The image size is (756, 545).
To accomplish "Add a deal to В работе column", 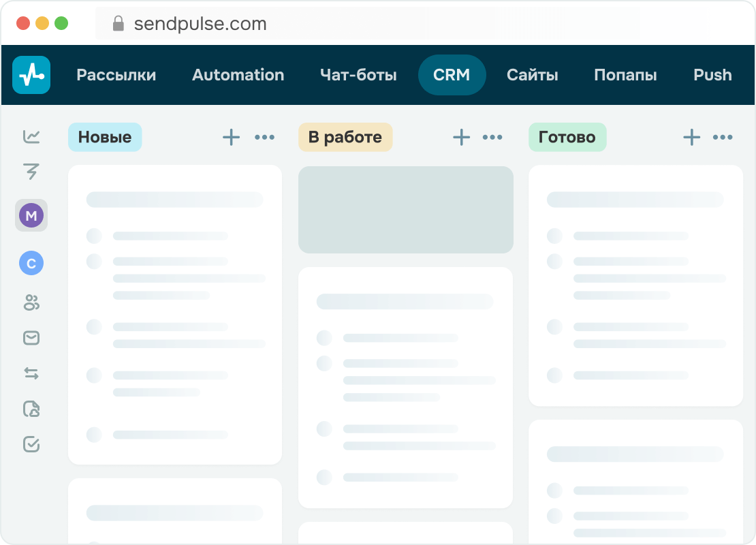I will [461, 137].
